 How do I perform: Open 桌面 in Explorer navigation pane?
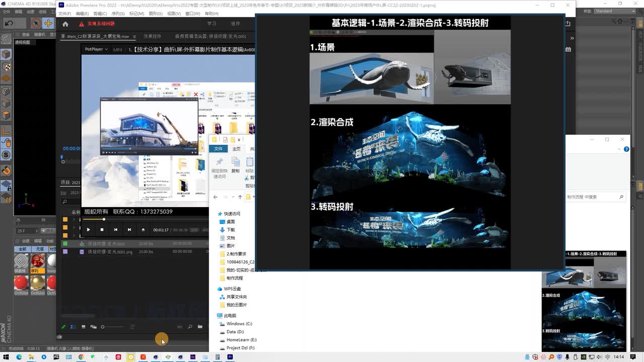coord(230,222)
